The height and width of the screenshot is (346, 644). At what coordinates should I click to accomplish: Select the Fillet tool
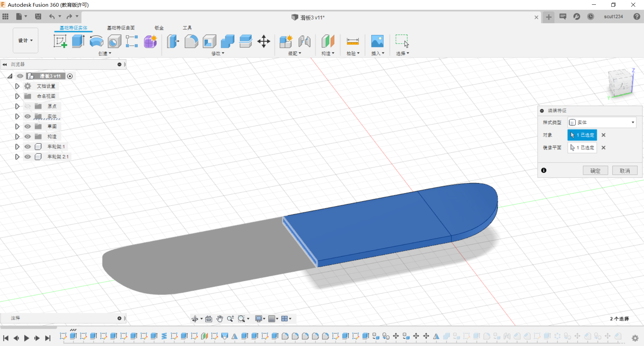click(x=191, y=41)
